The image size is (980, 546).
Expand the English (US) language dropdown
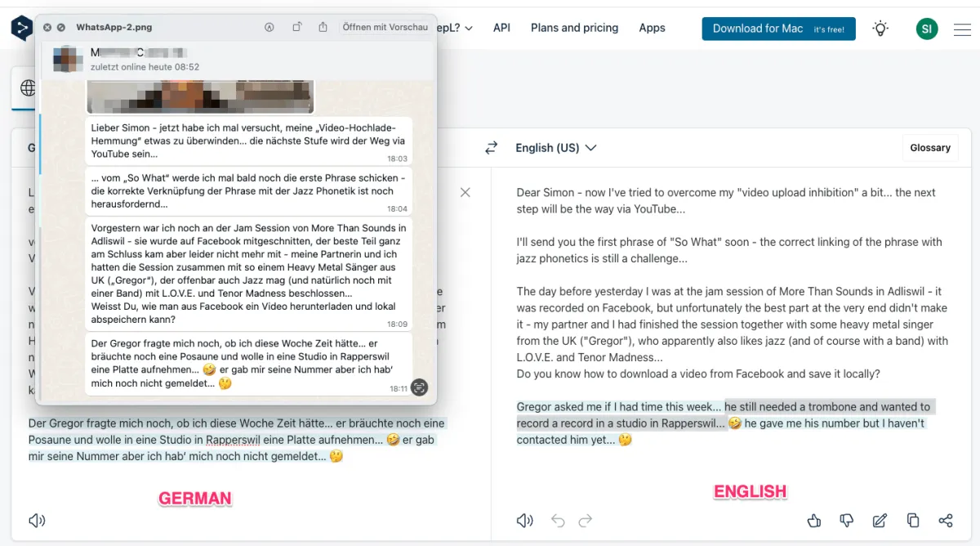(x=556, y=148)
